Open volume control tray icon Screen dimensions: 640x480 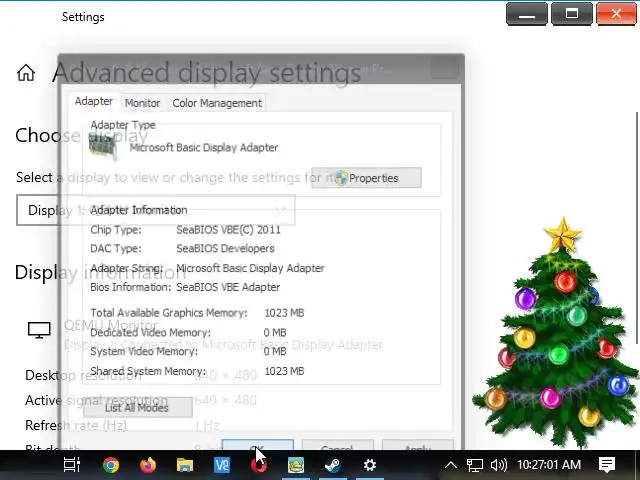[x=498, y=465]
